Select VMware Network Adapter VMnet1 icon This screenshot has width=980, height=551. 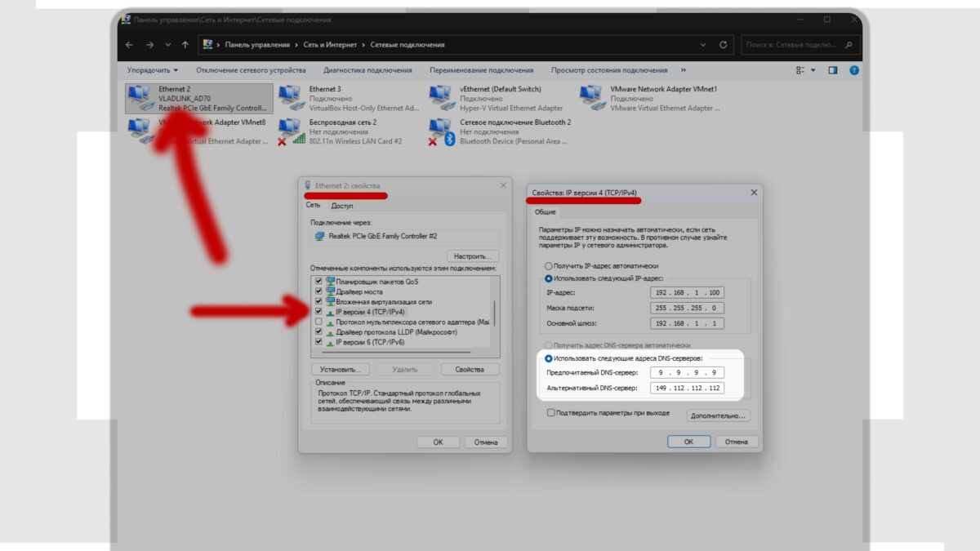point(592,97)
